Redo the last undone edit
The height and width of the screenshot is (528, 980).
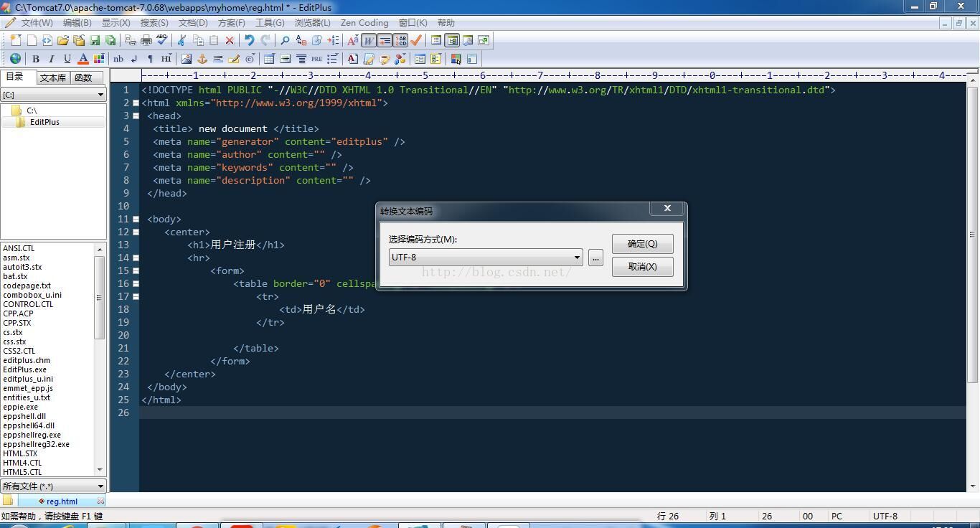point(265,40)
